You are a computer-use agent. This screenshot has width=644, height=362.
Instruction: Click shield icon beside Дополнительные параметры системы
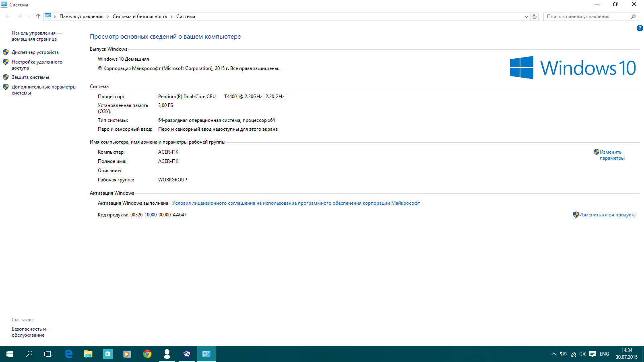pyautogui.click(x=6, y=87)
